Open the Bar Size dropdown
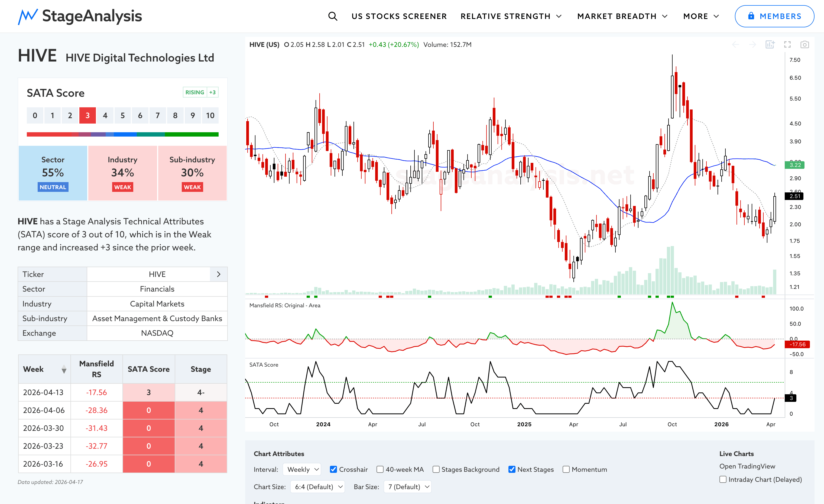Viewport: 824px width, 504px height. (408, 487)
